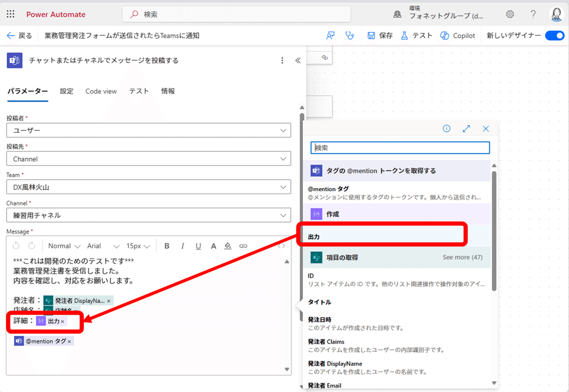
Task: Open Copilot from the toolbar
Action: point(458,36)
